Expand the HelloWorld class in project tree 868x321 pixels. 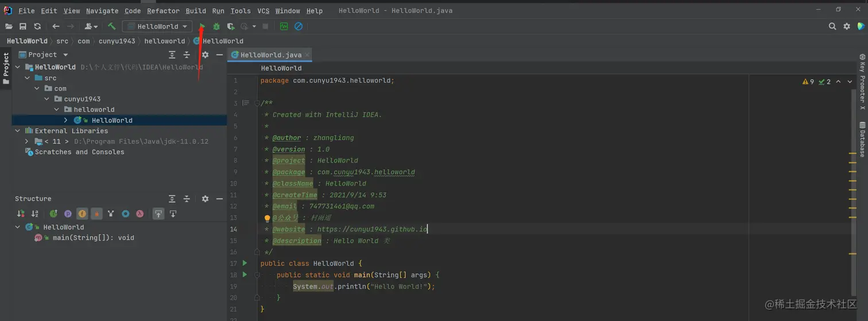click(66, 121)
